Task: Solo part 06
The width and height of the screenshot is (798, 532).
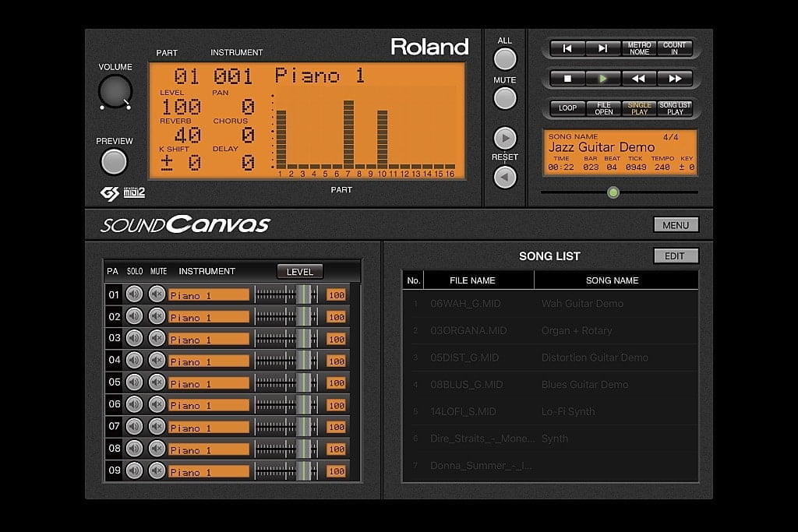Action: tap(134, 404)
